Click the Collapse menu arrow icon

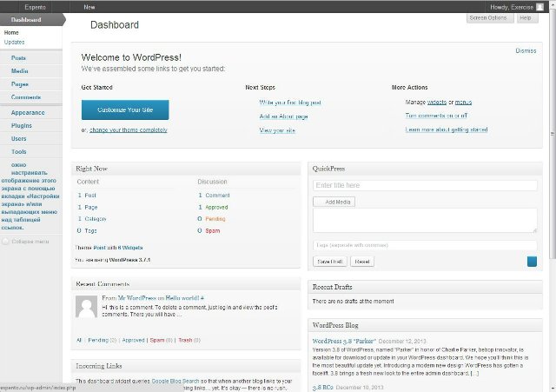[x=6, y=241]
